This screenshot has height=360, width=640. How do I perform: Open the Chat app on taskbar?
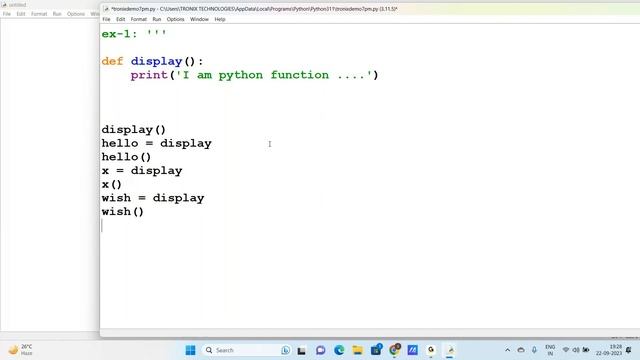point(320,350)
